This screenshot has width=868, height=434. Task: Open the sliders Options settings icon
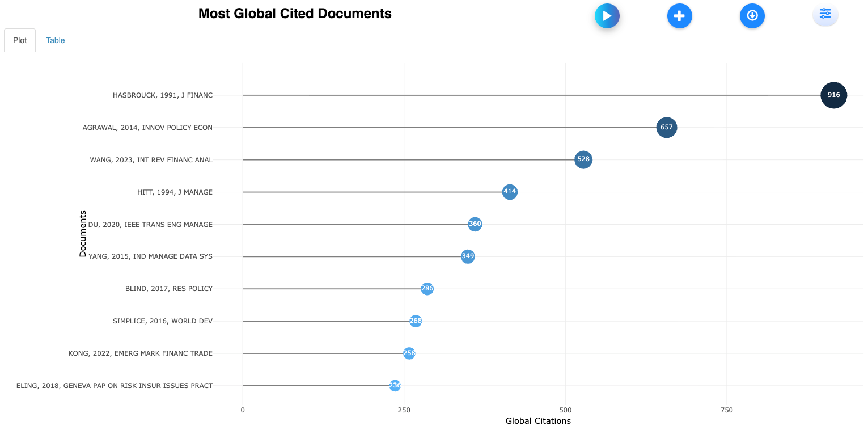825,14
